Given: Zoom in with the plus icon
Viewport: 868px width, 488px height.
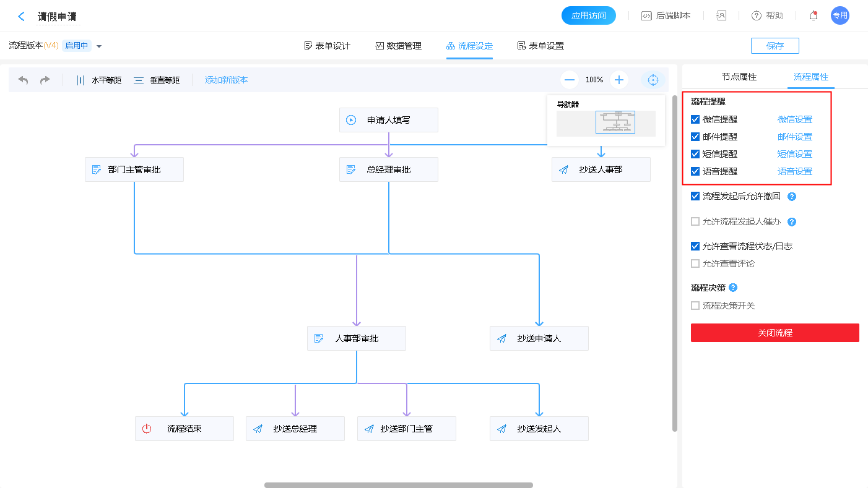Looking at the screenshot, I should click(x=618, y=80).
